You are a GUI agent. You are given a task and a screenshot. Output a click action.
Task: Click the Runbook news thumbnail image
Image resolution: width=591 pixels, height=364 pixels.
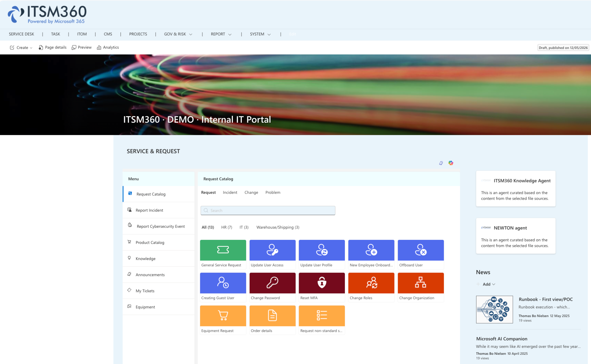(x=494, y=309)
